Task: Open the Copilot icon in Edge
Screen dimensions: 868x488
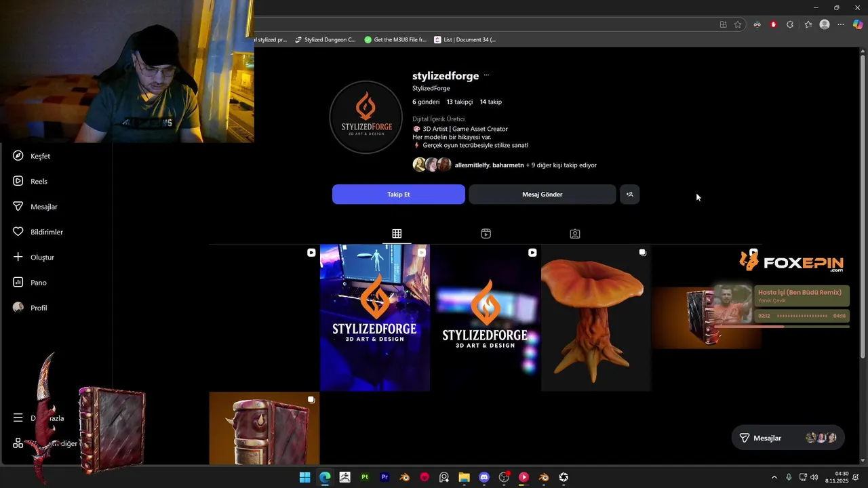Action: [858, 24]
